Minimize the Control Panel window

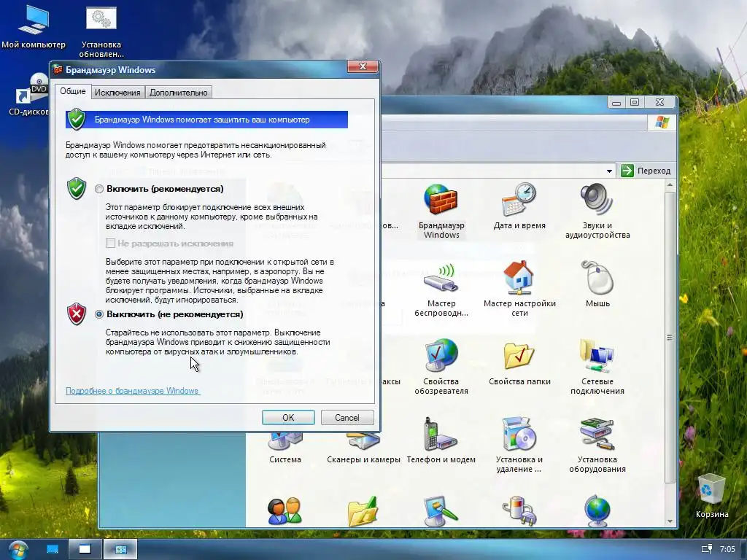click(x=616, y=102)
